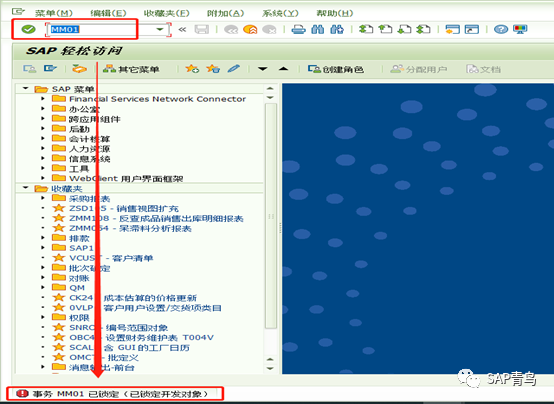Open the 帮助(H) menu

pyautogui.click(x=335, y=13)
